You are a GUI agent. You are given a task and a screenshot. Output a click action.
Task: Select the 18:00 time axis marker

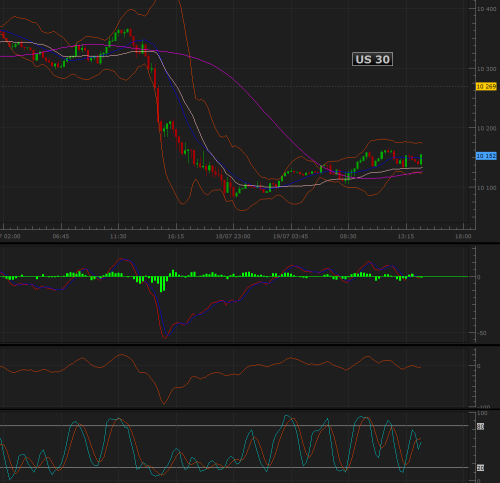pos(463,236)
